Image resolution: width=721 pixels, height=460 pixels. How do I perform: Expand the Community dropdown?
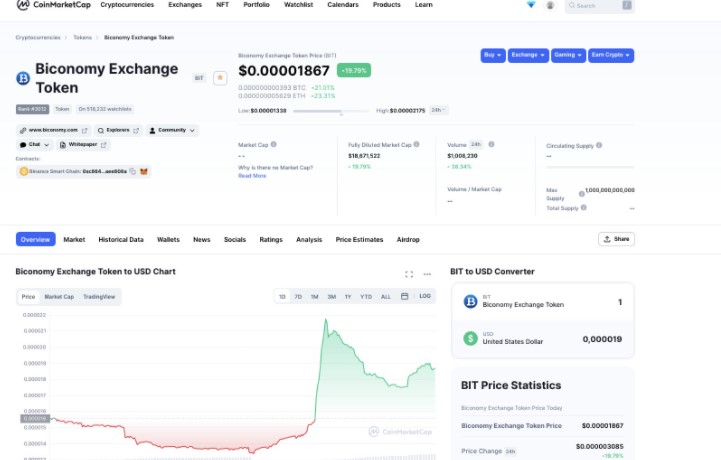coord(172,131)
